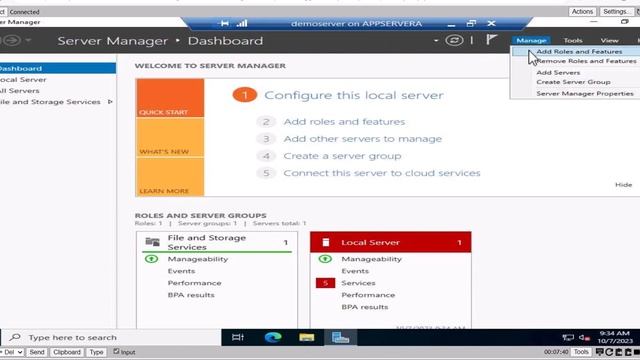Image resolution: width=640 pixels, height=360 pixels.
Task: Open Server Manager Properties
Action: (584, 93)
